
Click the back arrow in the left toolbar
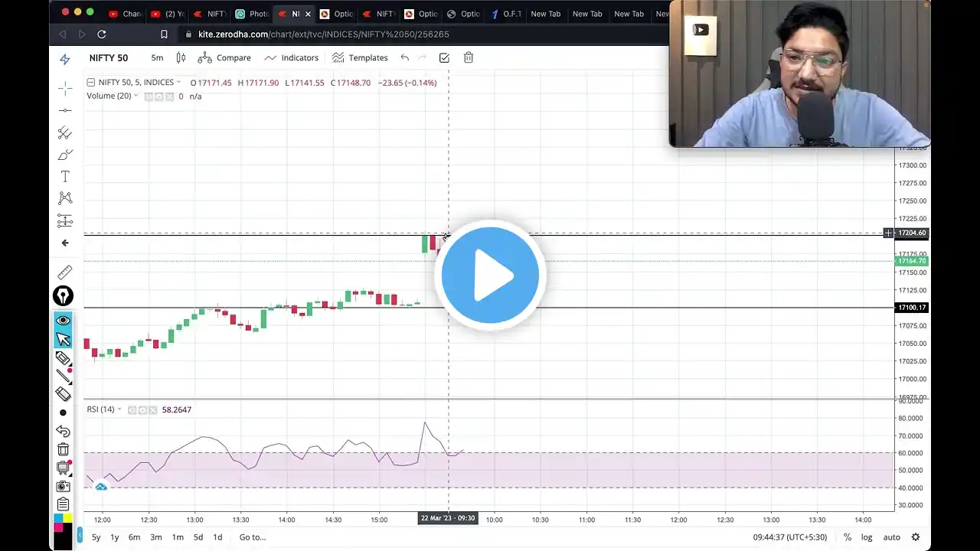point(65,243)
